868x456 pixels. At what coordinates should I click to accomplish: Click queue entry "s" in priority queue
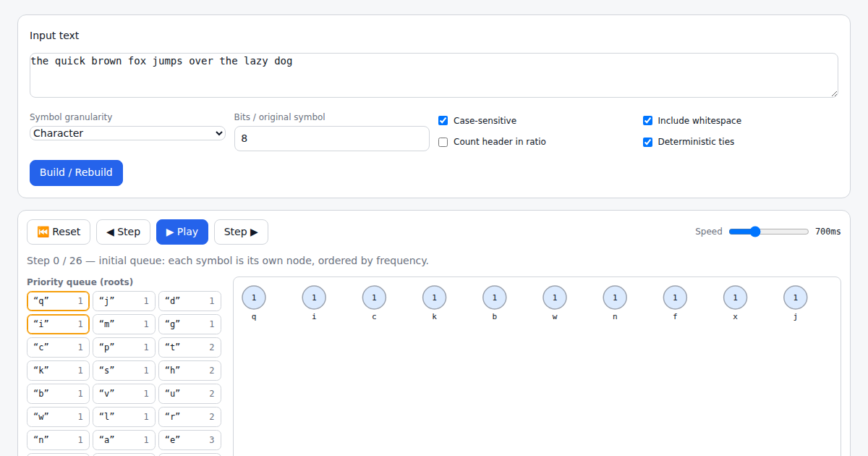coord(124,371)
